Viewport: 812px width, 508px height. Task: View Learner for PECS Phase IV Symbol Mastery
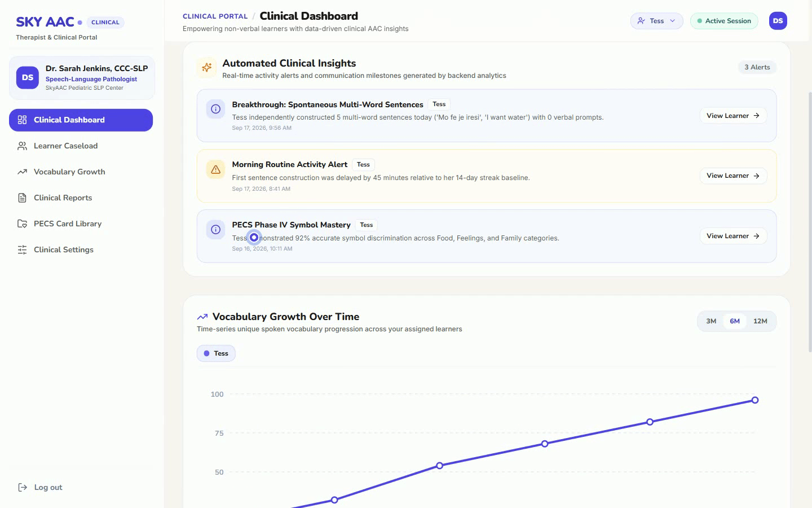733,236
